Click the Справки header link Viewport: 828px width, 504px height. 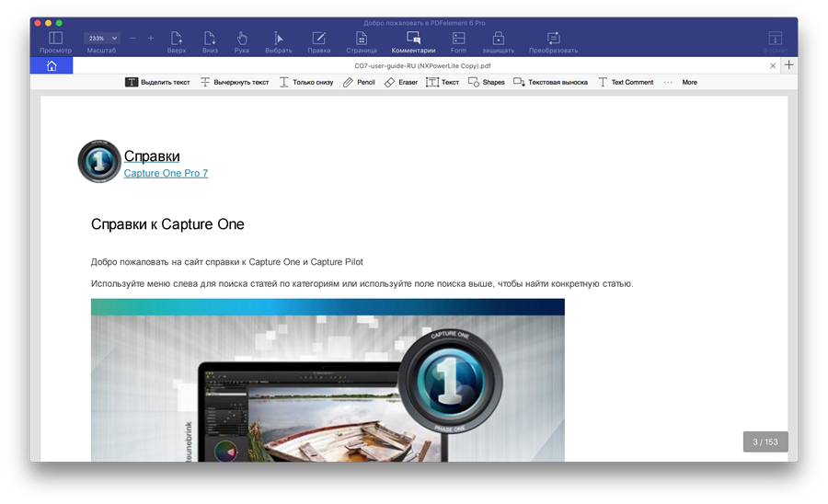[x=152, y=156]
